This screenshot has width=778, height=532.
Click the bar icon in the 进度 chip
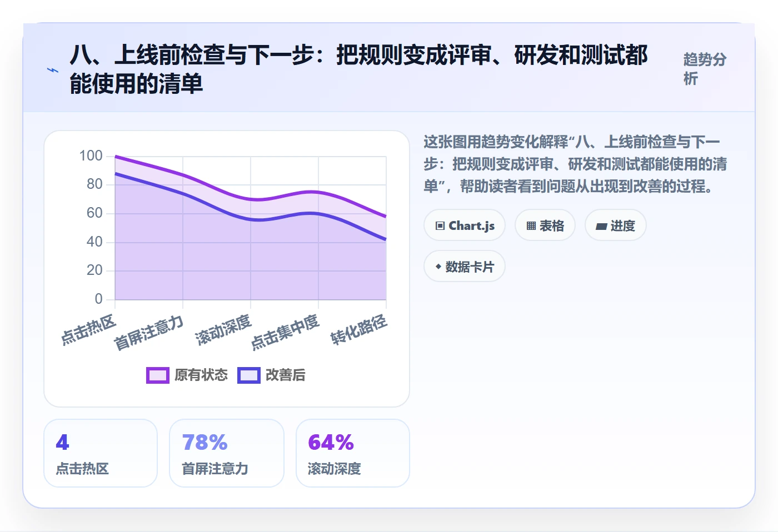coord(601,227)
